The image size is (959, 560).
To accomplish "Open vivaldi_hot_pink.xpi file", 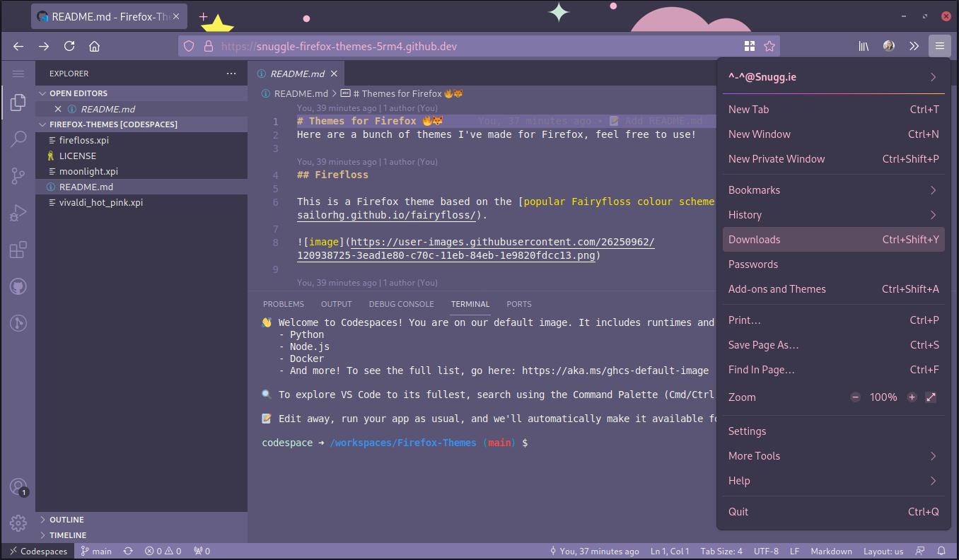I will point(141,202).
